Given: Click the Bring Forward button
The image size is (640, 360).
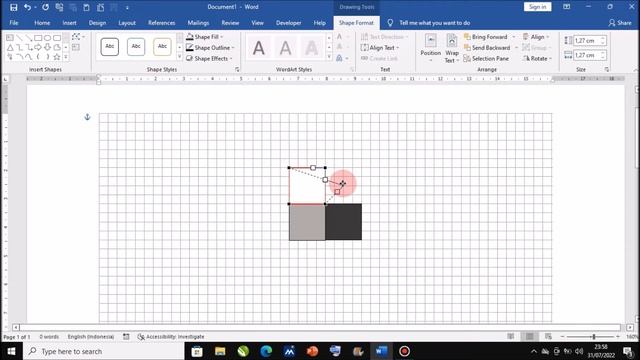Looking at the screenshot, I should 485,37.
